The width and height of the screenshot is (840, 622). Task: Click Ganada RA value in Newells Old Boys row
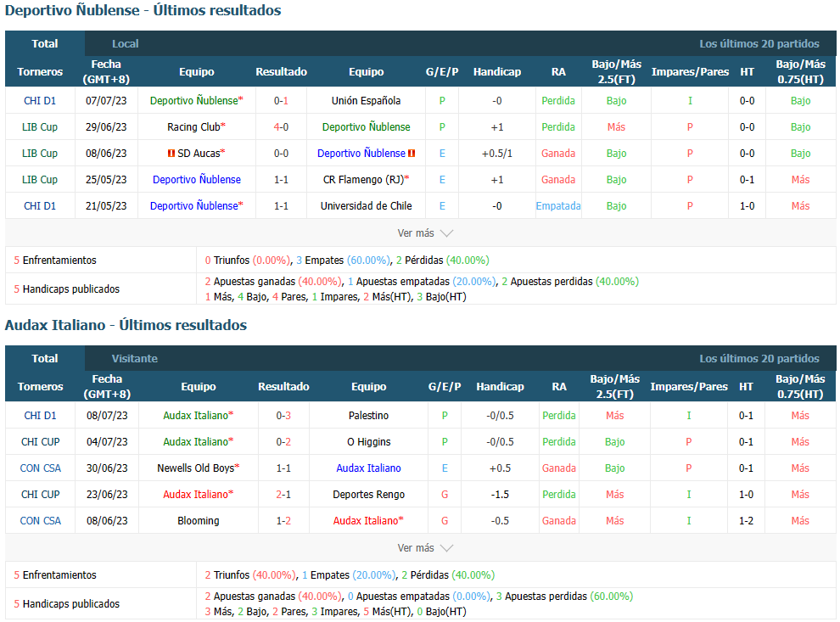559,468
